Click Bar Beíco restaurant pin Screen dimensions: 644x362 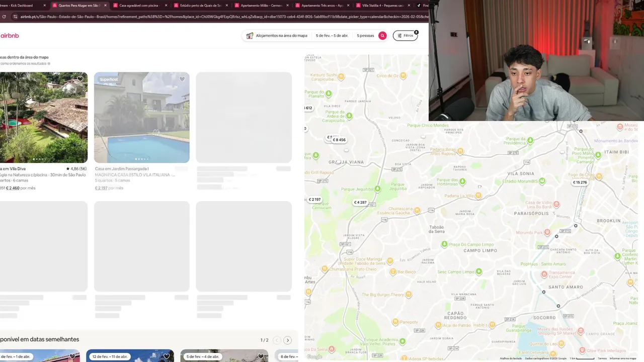tap(393, 271)
